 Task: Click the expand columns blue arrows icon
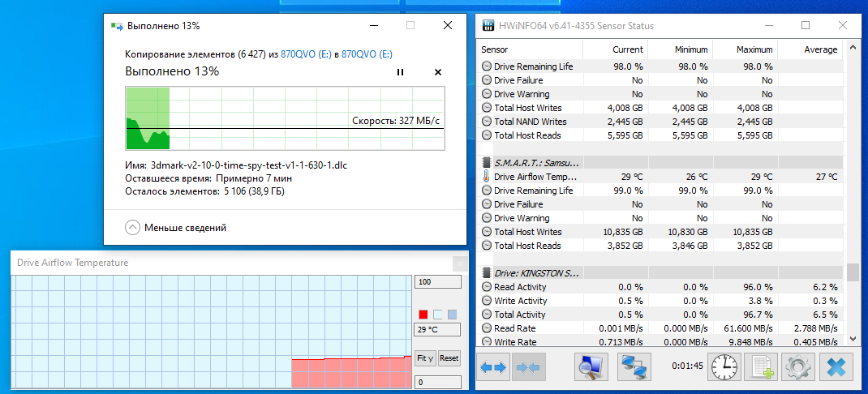click(x=493, y=367)
